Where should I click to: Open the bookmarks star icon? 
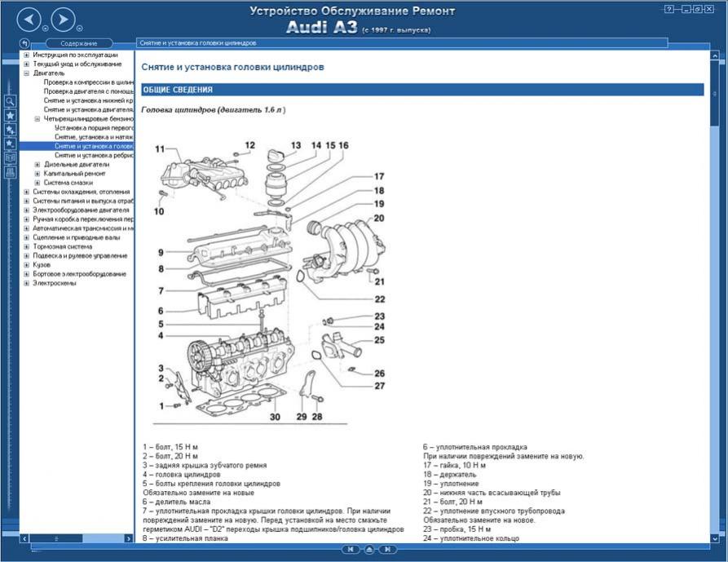coord(11,115)
